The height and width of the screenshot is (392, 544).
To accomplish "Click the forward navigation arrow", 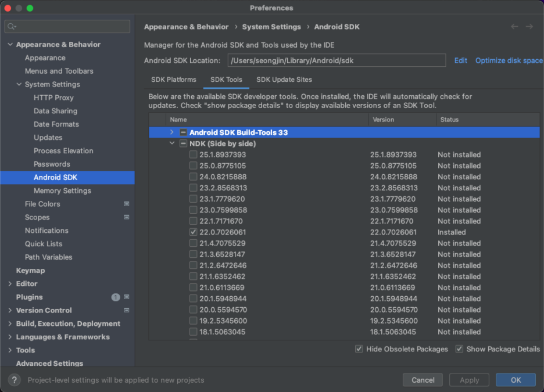I will [x=529, y=27].
